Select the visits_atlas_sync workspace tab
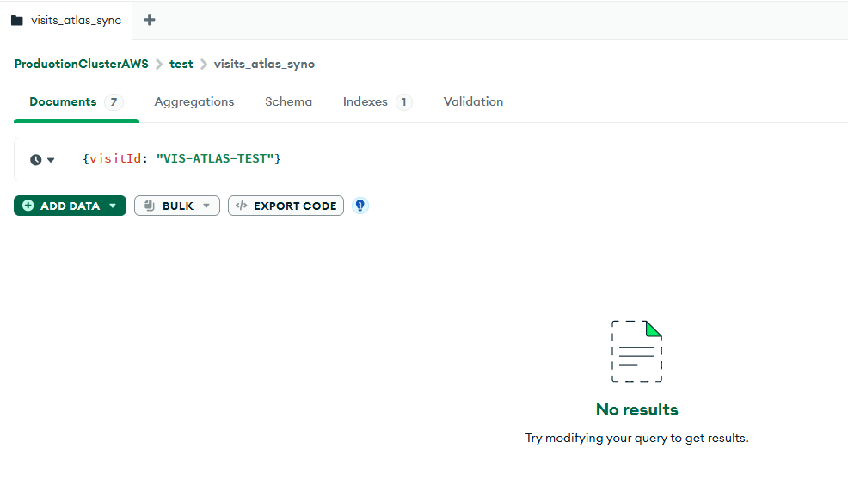The height and width of the screenshot is (504, 848). click(x=66, y=20)
